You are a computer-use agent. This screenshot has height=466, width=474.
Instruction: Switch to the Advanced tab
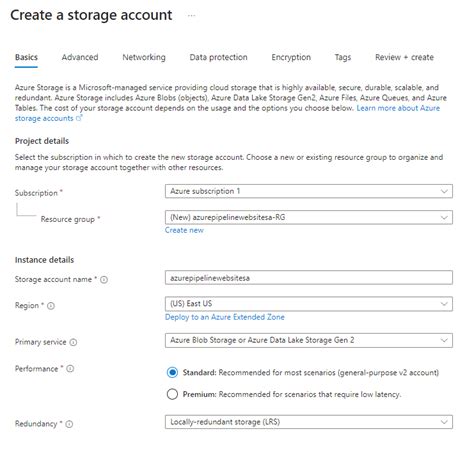pos(80,57)
